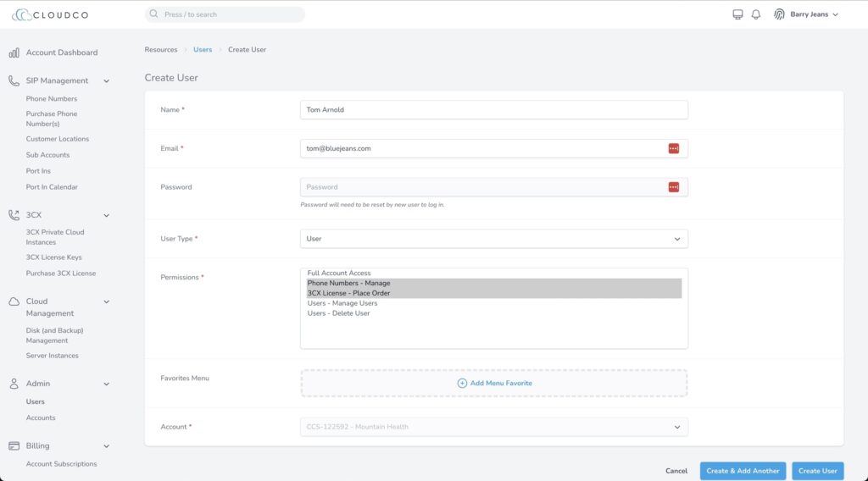Go to 3CX License Keys
Screen dimensions: 868x481
(x=54, y=257)
